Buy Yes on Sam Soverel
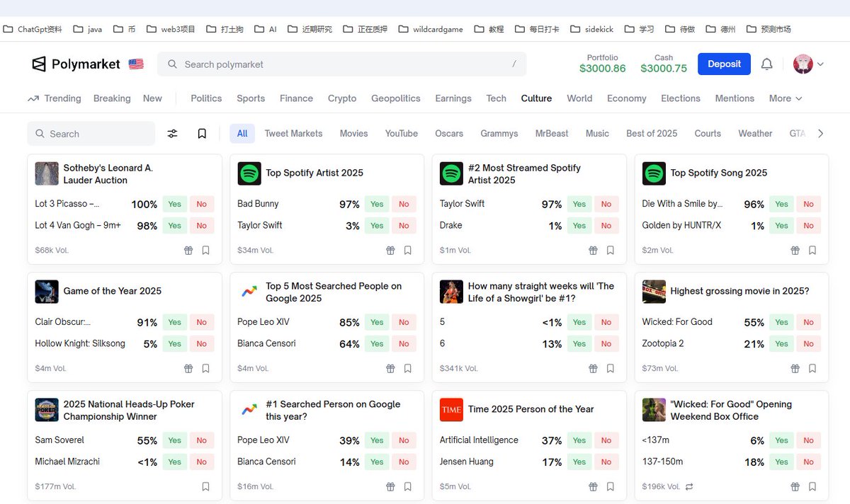The width and height of the screenshot is (850, 504). coord(174,440)
